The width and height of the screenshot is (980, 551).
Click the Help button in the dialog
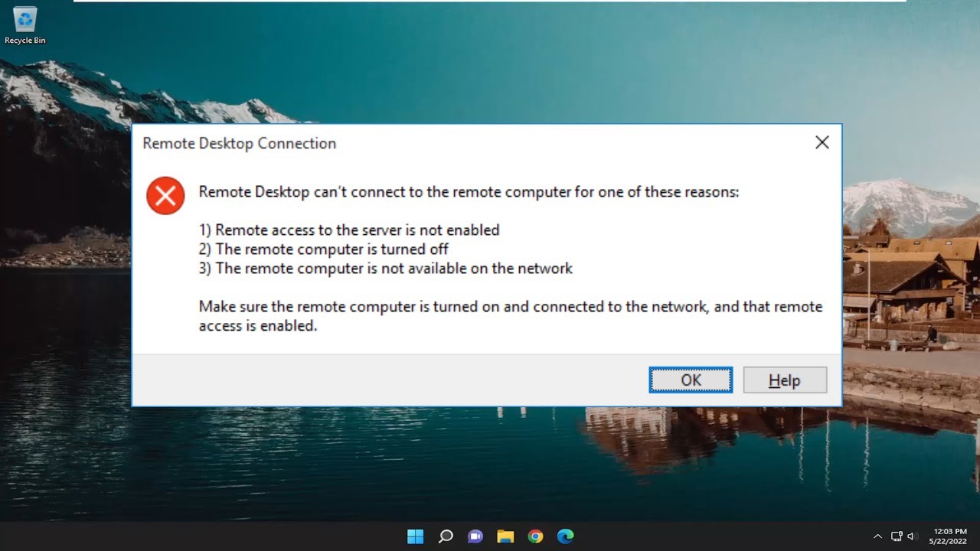coord(785,380)
